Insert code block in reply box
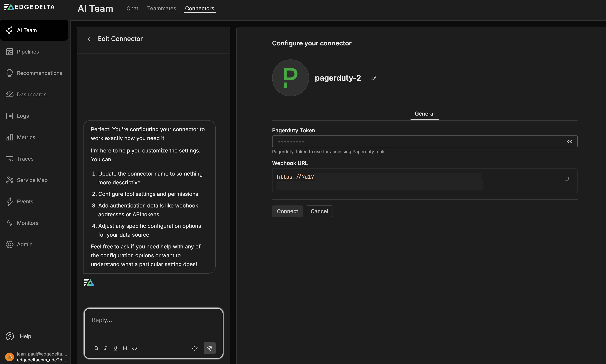Image resolution: width=606 pixels, height=364 pixels. click(135, 348)
